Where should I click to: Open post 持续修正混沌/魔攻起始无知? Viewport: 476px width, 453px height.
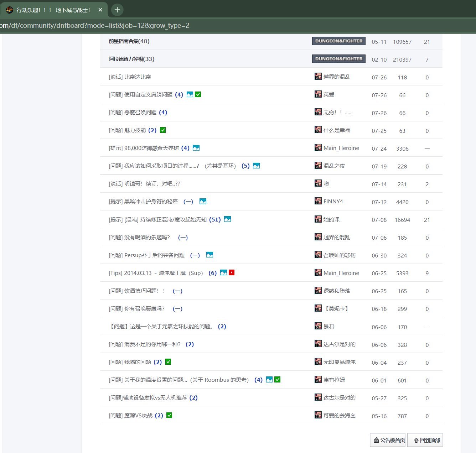pos(173,219)
